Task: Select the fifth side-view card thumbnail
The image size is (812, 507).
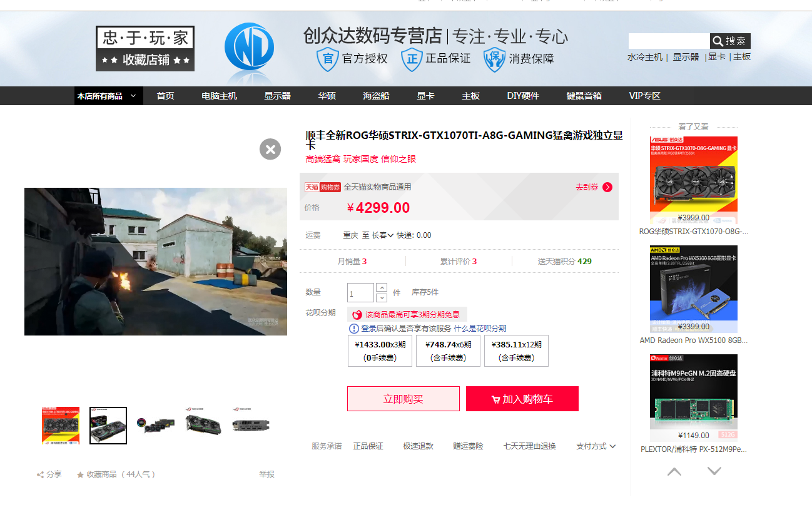Action: [251, 426]
